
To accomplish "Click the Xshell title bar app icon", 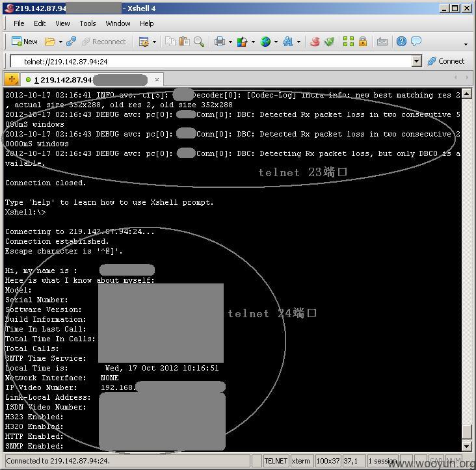I will (9, 8).
